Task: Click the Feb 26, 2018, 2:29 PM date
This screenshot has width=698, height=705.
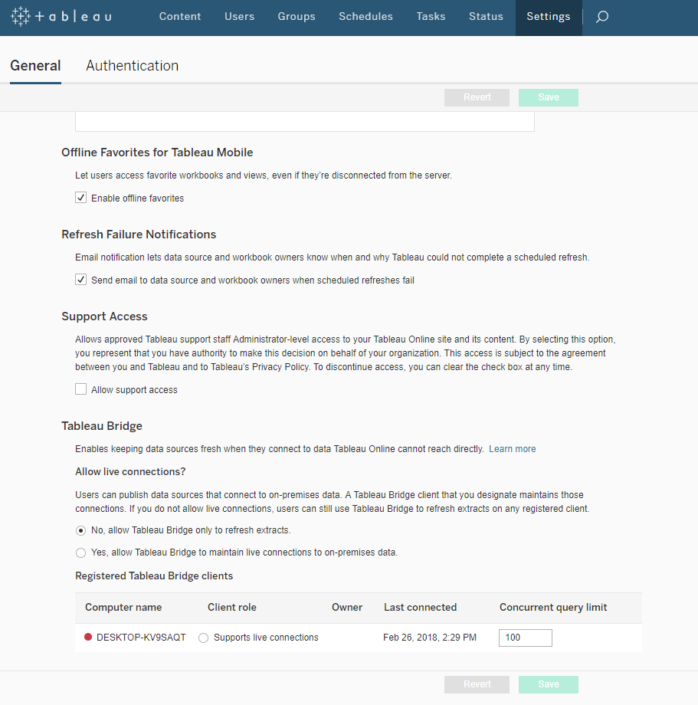Action: pyautogui.click(x=430, y=637)
